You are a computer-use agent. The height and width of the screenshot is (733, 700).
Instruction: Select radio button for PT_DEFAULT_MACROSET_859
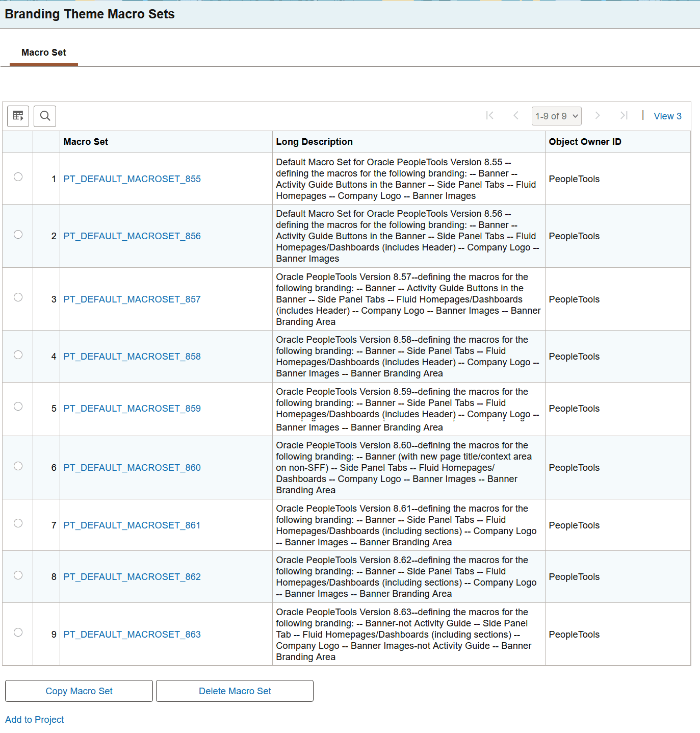[18, 407]
